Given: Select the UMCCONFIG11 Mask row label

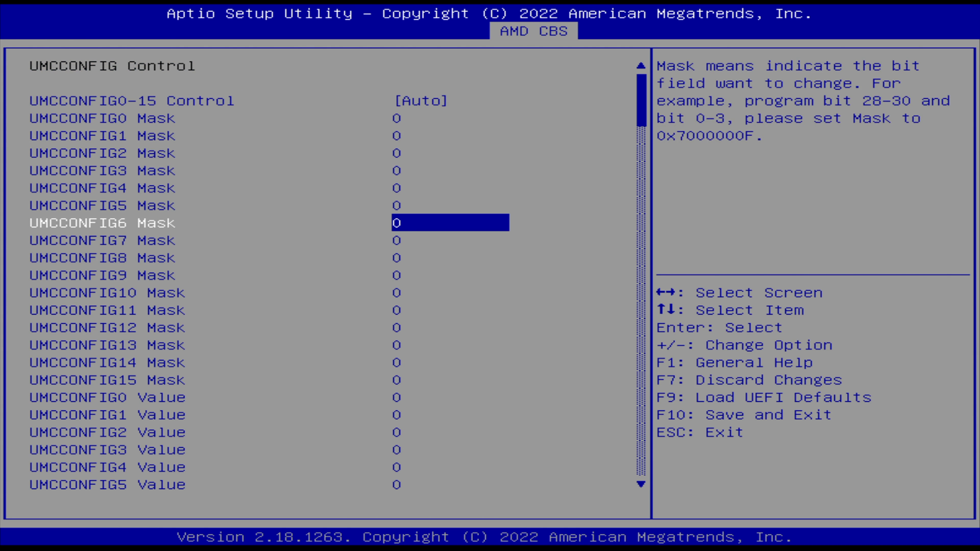Looking at the screenshot, I should (x=107, y=310).
